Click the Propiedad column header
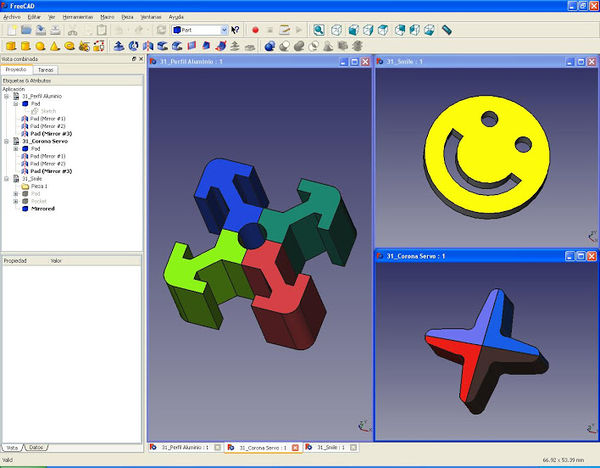Image resolution: width=600 pixels, height=468 pixels. 16,260
